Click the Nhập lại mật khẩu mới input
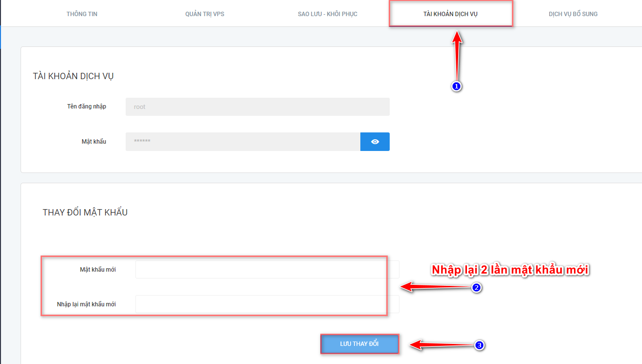 coord(267,304)
